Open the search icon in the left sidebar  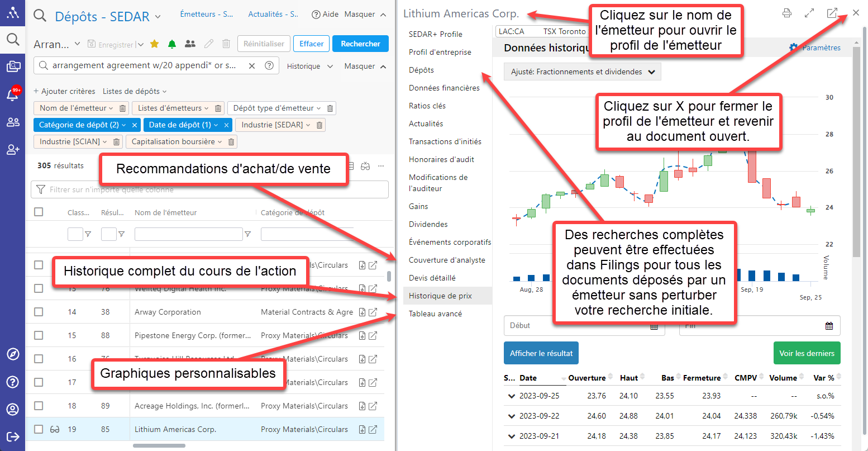12,39
